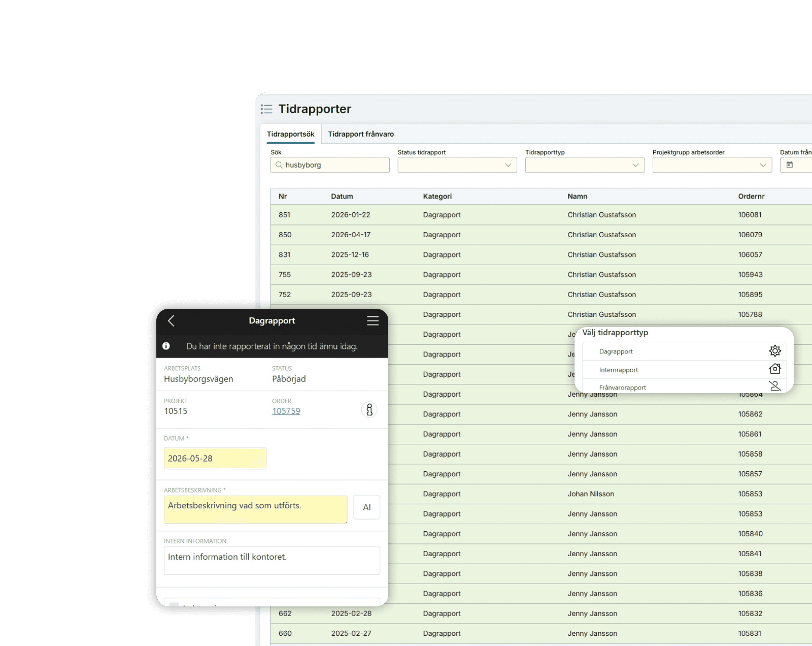Click the person icon next to order 105759
The width and height of the screenshot is (812, 646).
point(369,409)
